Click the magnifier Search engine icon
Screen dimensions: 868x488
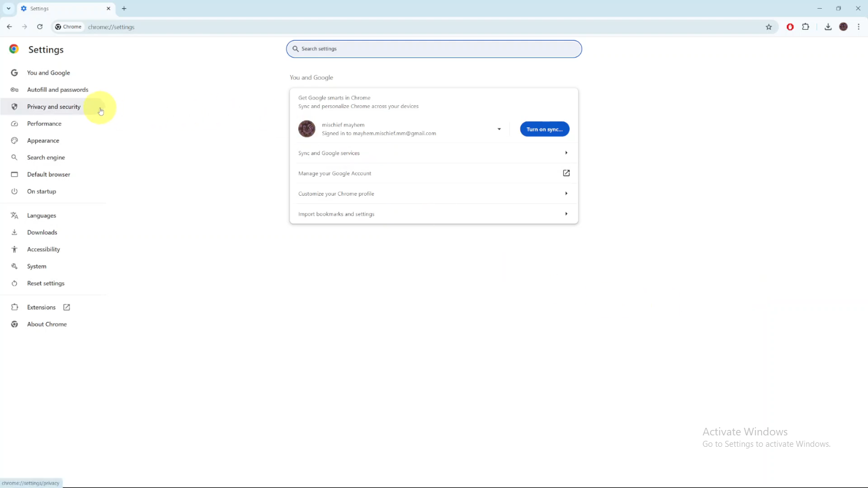tap(15, 157)
